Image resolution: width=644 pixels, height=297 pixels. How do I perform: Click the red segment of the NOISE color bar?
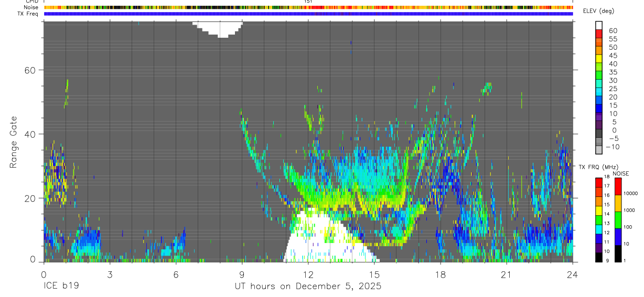618,186
